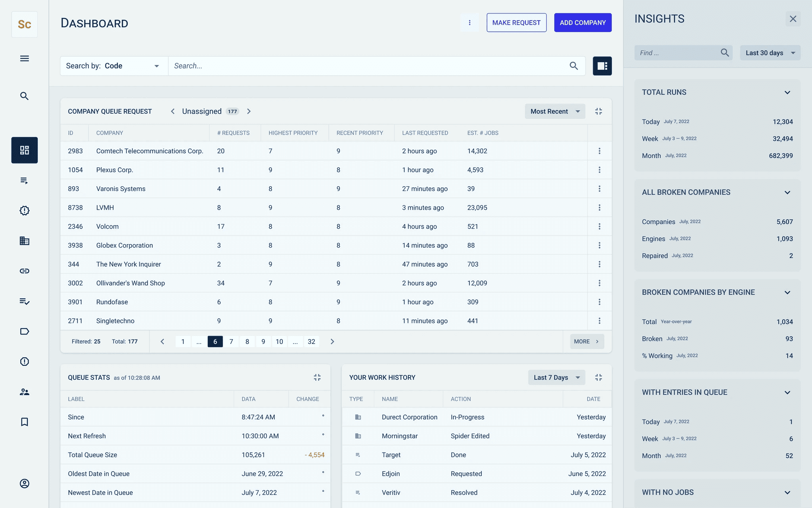Open the buildings (companies) icon in the sidebar
The height and width of the screenshot is (508, 812).
[x=25, y=241]
